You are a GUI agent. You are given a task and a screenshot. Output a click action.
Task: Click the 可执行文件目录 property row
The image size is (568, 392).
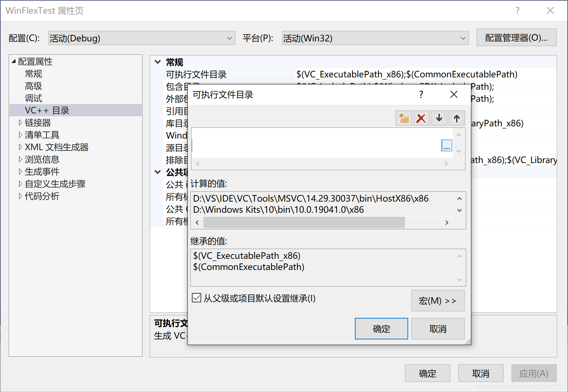click(353, 74)
